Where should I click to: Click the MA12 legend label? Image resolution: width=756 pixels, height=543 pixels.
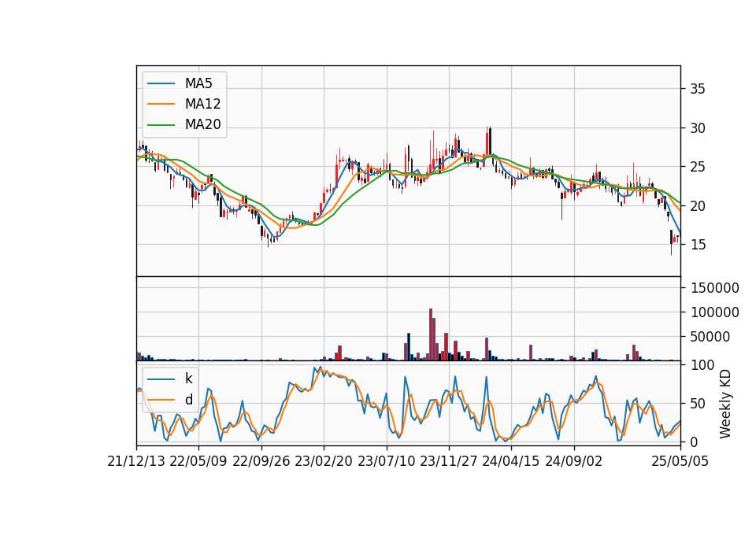tap(202, 104)
